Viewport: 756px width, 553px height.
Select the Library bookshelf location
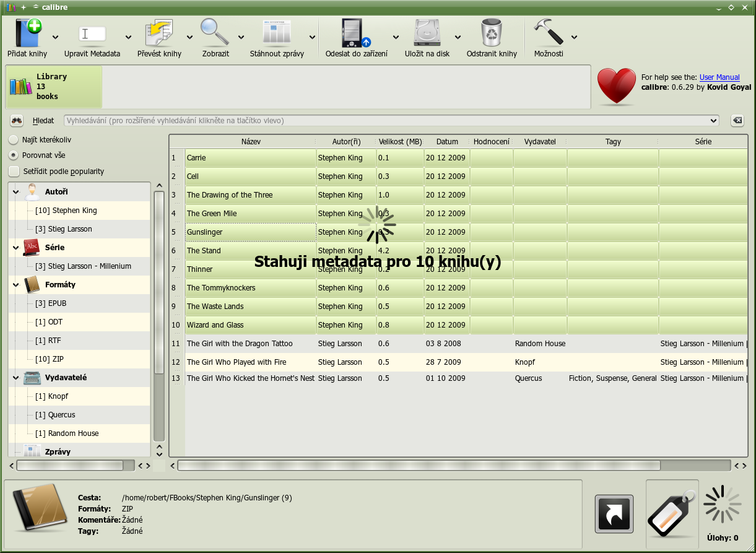tap(53, 87)
